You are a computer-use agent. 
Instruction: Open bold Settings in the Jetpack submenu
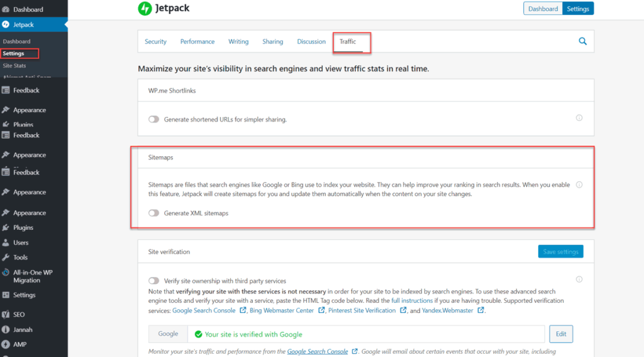click(x=13, y=54)
